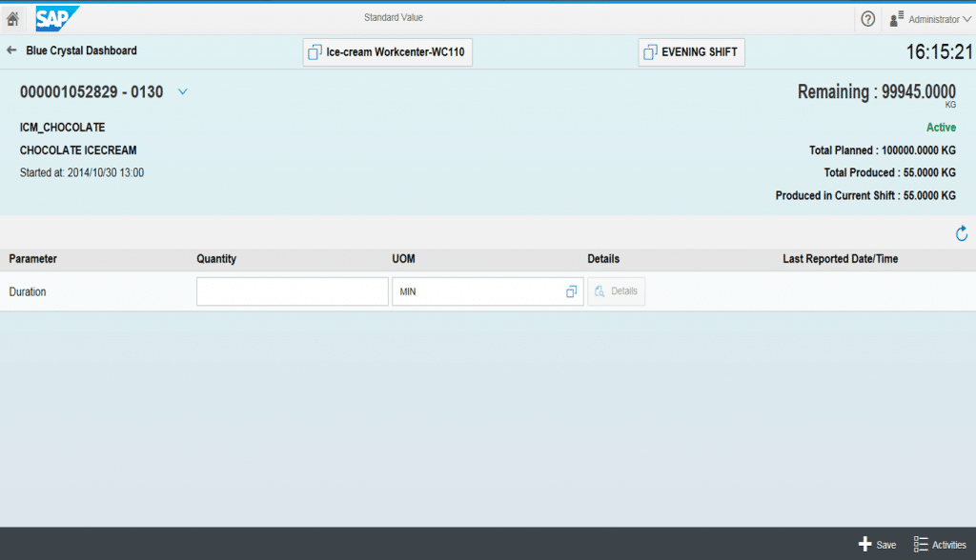This screenshot has width=976, height=560.
Task: Change the EVENING SHIFT selection
Action: [x=691, y=52]
